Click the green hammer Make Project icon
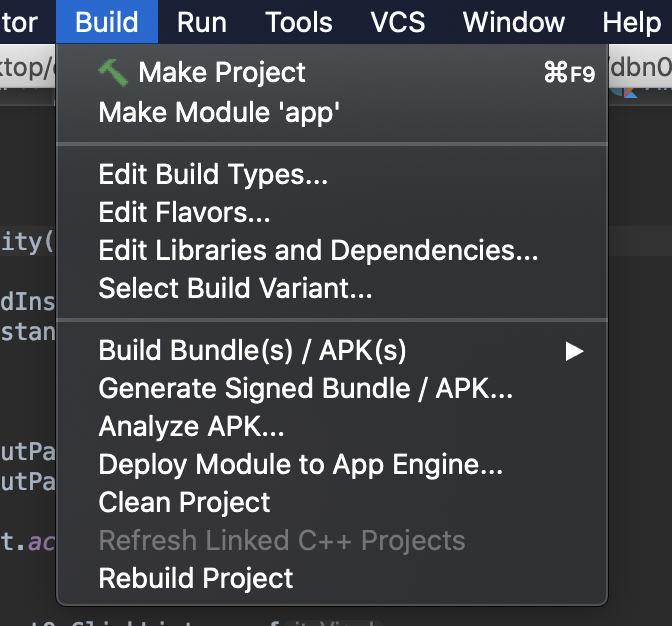672x626 pixels. pyautogui.click(x=113, y=72)
